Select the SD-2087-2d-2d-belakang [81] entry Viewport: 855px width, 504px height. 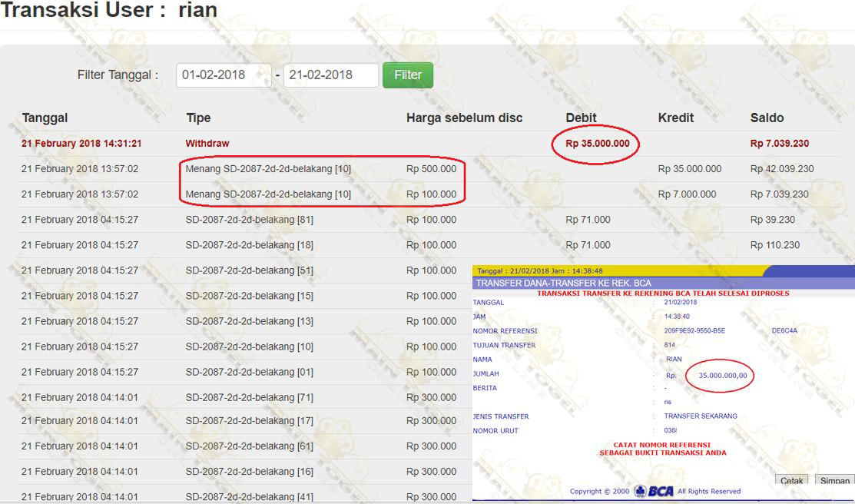point(249,220)
